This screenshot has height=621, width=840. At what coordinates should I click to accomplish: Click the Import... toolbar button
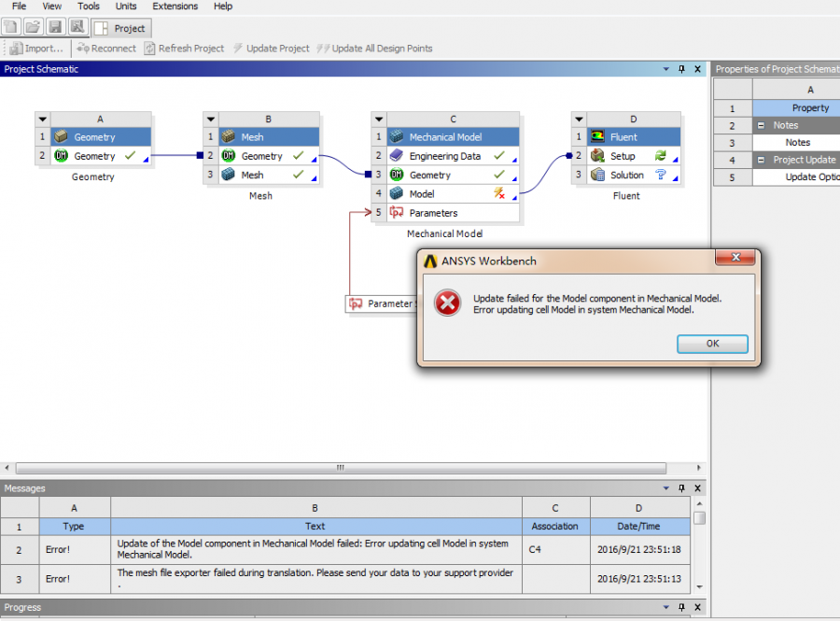click(x=37, y=49)
